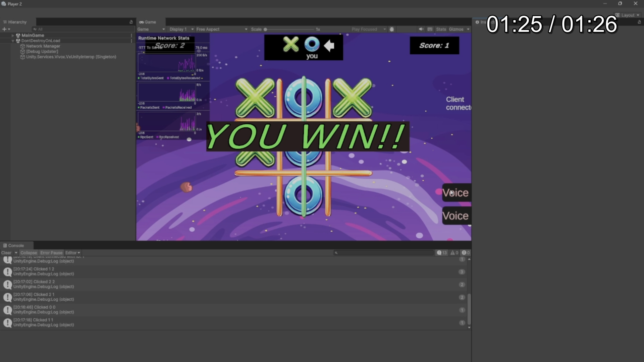Viewport: 644px width, 362px height.
Task: Mute game audio with the speaker icon
Action: click(x=421, y=29)
